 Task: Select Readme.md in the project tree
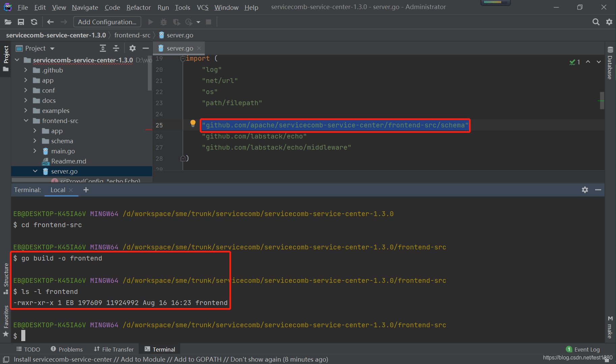(x=68, y=161)
